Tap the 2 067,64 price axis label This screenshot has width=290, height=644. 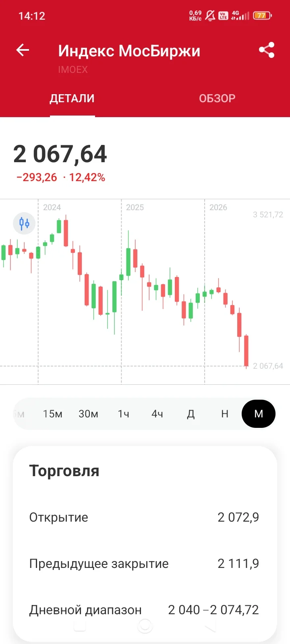pyautogui.click(x=268, y=366)
